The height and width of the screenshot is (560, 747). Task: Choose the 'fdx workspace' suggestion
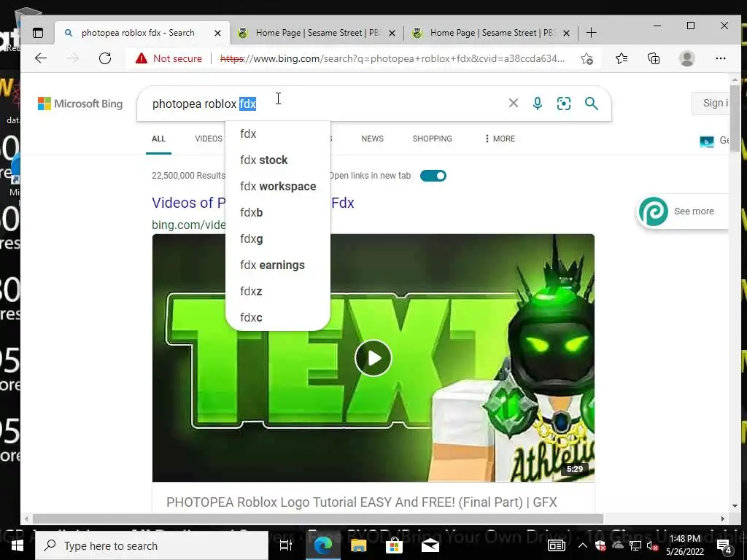point(278,186)
